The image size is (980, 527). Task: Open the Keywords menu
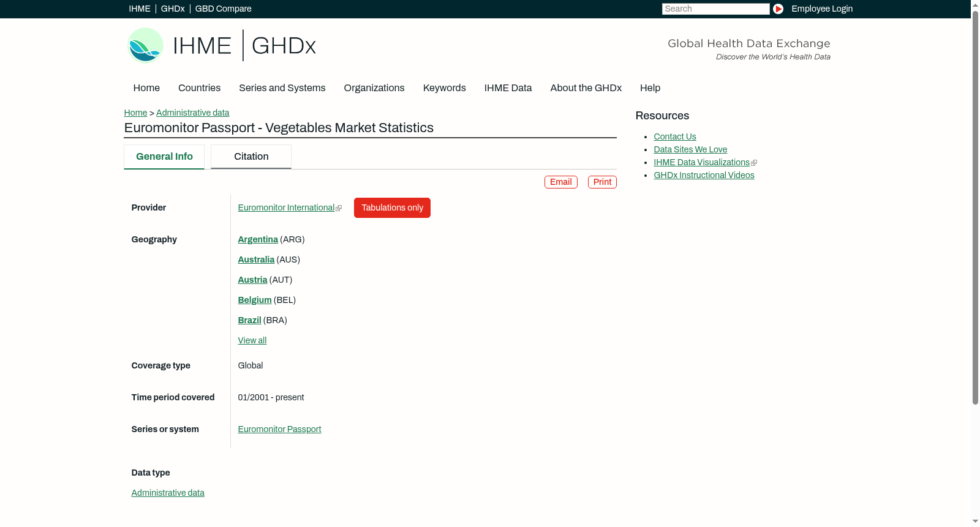pos(445,88)
